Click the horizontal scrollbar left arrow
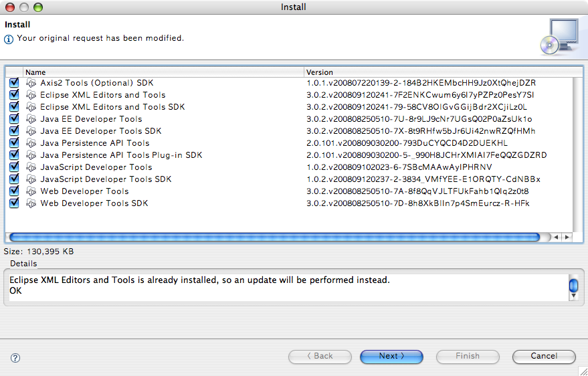This screenshot has height=376, width=588. point(556,238)
